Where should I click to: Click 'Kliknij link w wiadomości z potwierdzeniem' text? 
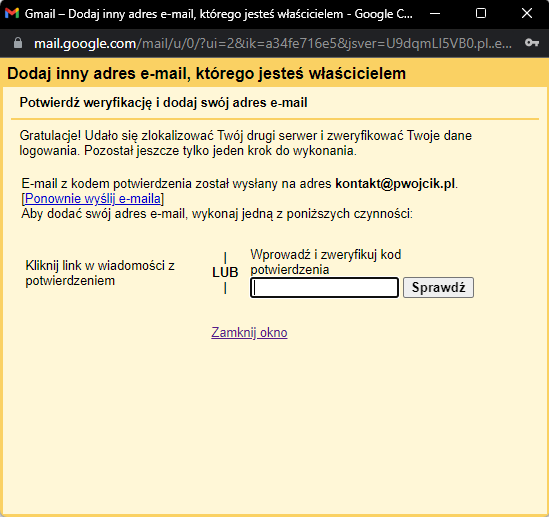100,273
